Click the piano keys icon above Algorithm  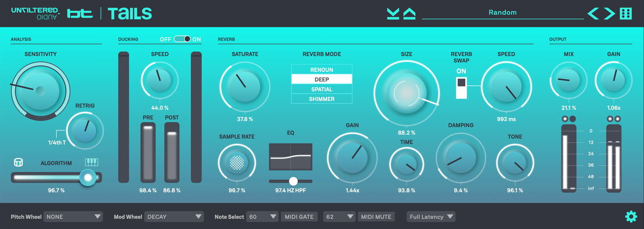click(91, 162)
